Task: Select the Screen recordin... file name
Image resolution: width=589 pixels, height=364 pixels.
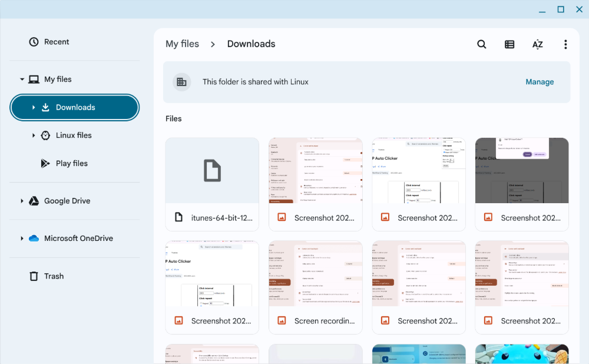Action: pyautogui.click(x=325, y=321)
